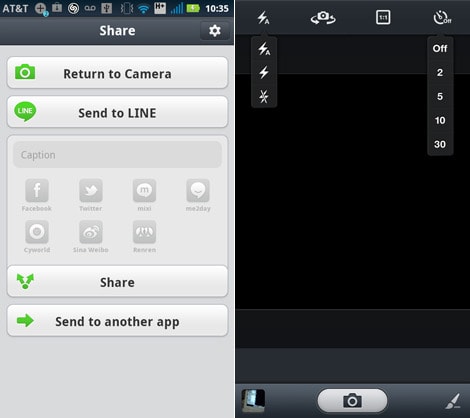The height and width of the screenshot is (418, 470).
Task: Set timer to 10 seconds
Action: (x=440, y=120)
